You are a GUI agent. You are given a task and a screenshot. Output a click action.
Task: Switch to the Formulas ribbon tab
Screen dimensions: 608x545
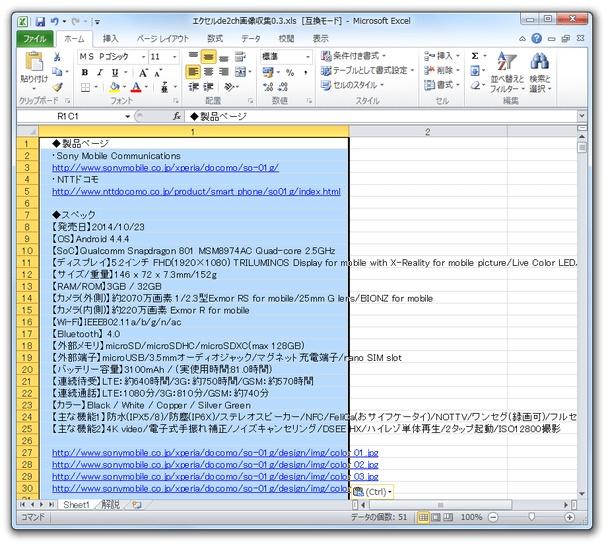(x=215, y=39)
